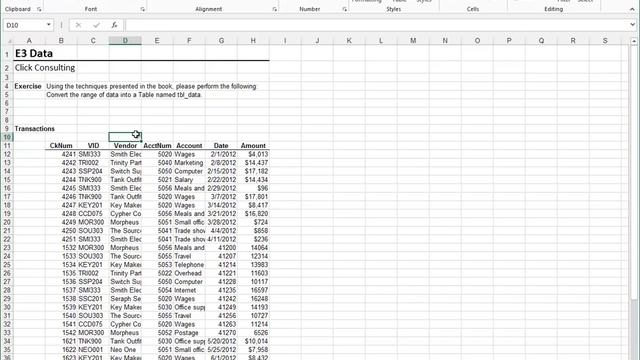The height and width of the screenshot is (360, 640).
Task: Click the AcctNum column header cell
Action: [157, 146]
